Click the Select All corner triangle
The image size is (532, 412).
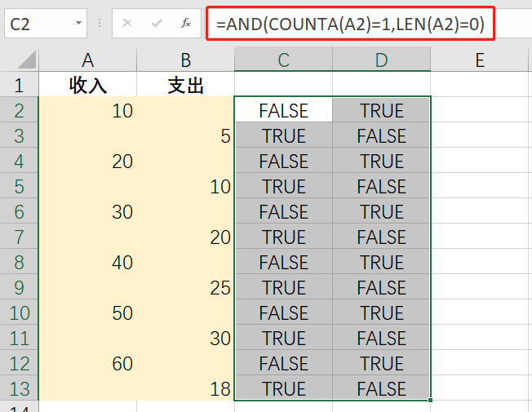click(27, 60)
